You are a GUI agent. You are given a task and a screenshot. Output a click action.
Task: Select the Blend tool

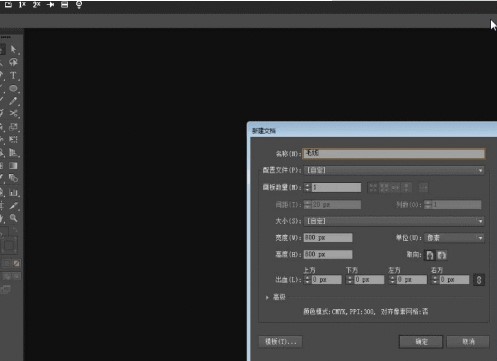coord(13,178)
